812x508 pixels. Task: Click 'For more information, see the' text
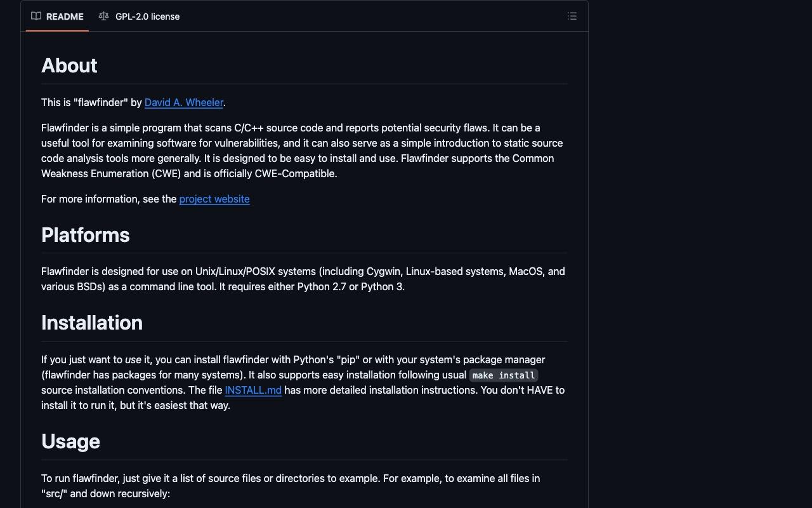109,199
